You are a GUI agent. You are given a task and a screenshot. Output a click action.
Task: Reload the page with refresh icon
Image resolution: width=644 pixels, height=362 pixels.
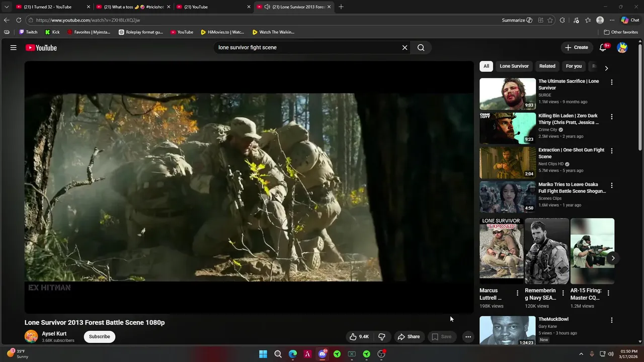(x=19, y=20)
